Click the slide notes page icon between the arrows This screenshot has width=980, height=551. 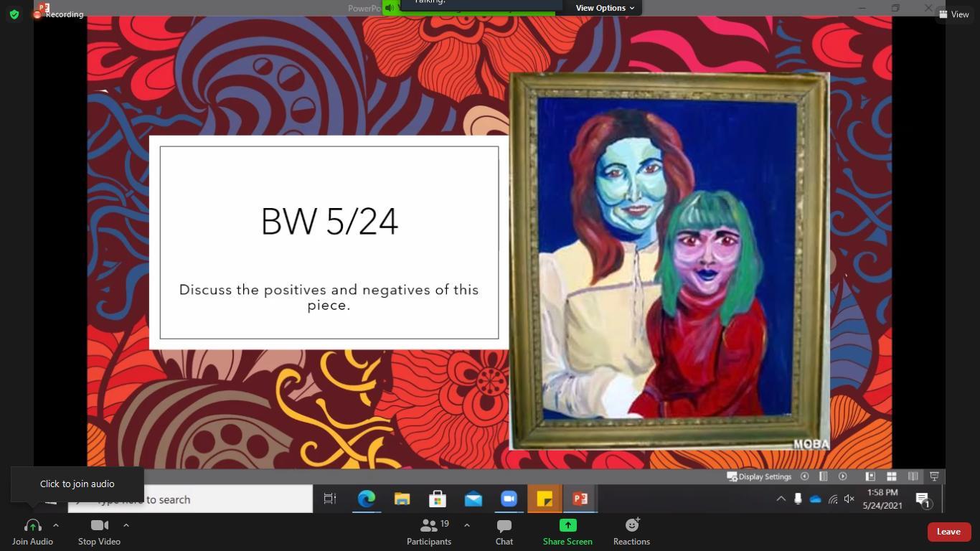[x=824, y=476]
